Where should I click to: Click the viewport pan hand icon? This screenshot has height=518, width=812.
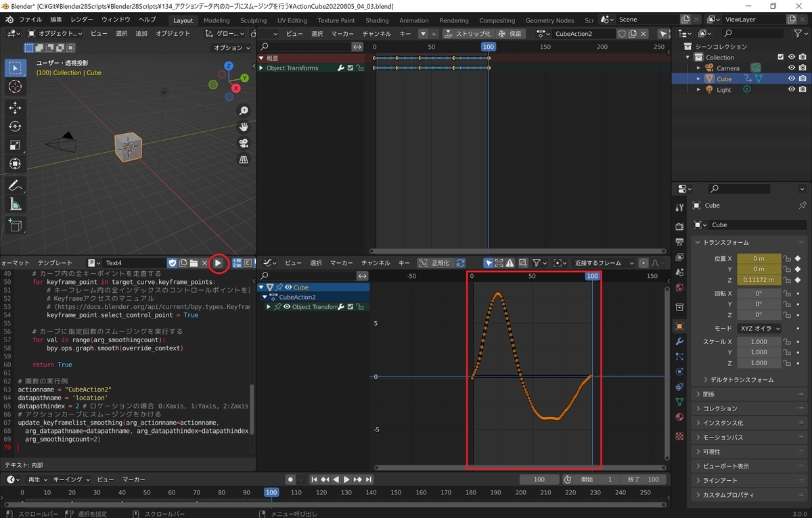244,127
